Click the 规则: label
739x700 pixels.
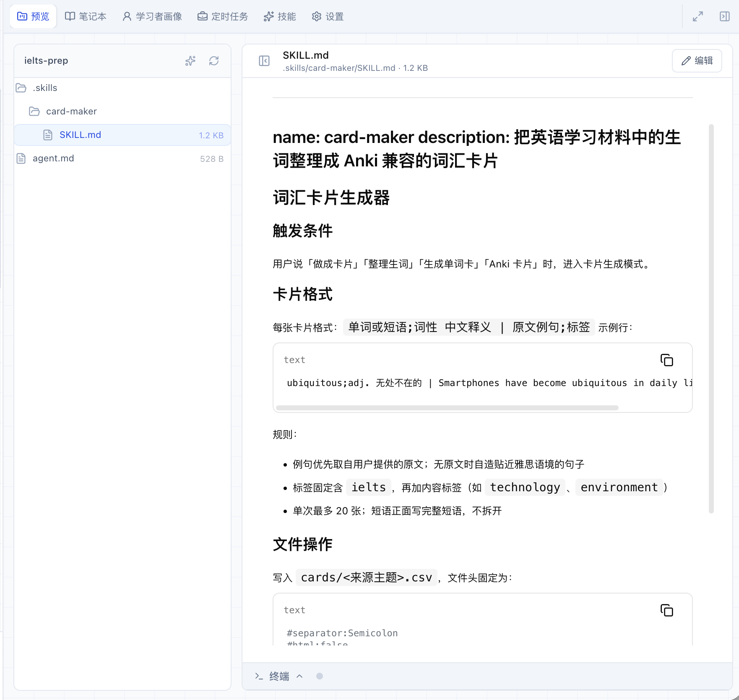(x=285, y=435)
